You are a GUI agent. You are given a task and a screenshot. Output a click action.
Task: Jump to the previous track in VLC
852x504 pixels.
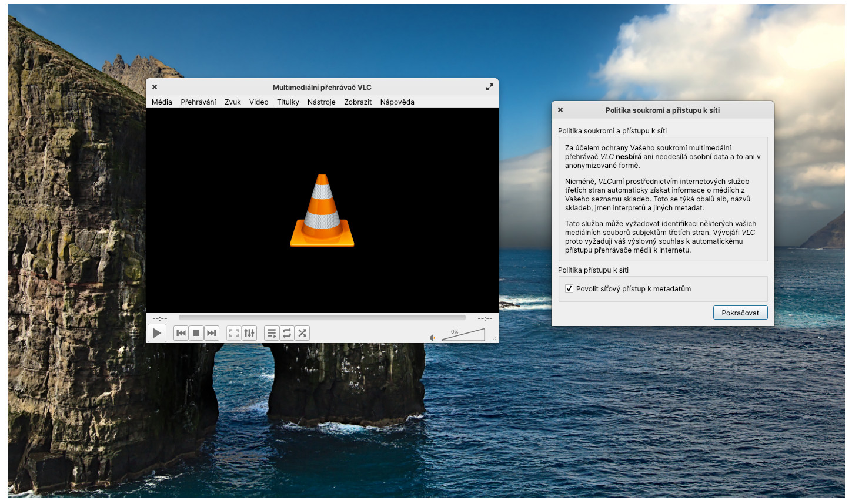[181, 333]
